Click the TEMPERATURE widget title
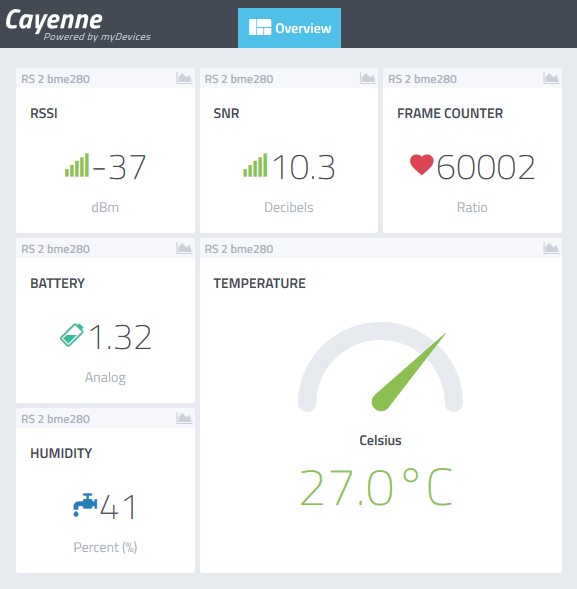 tap(260, 283)
